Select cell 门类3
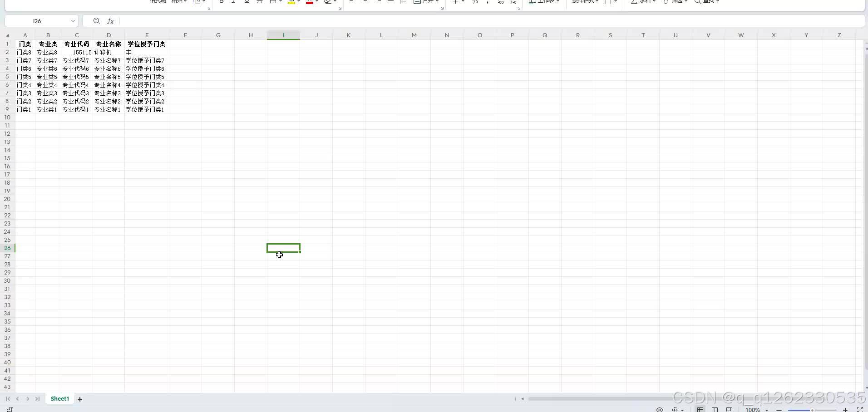The image size is (868, 412). click(x=25, y=93)
